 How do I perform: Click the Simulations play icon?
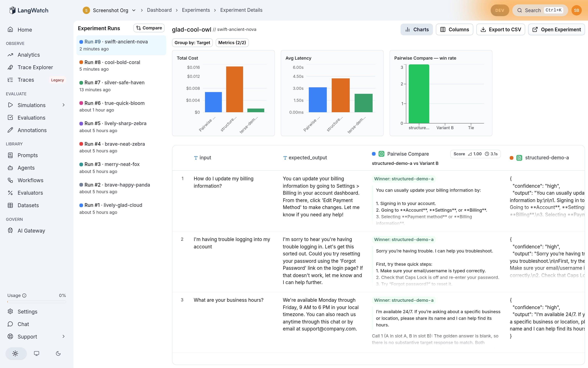[x=10, y=105]
